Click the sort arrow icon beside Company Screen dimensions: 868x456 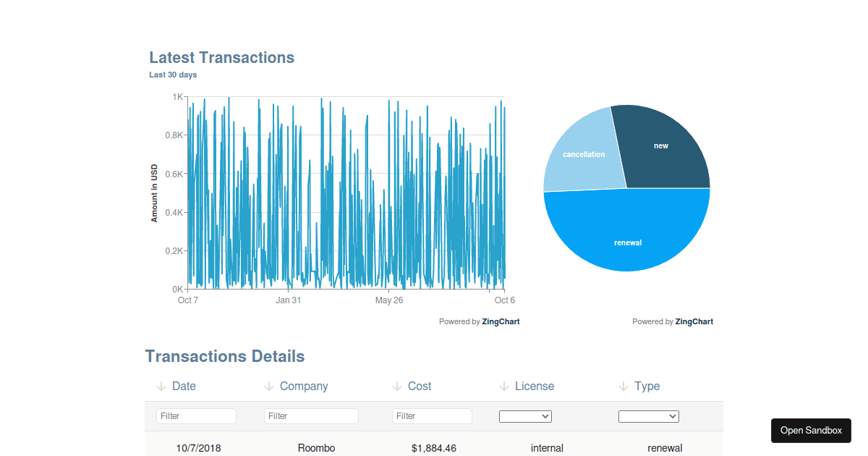pos(269,387)
